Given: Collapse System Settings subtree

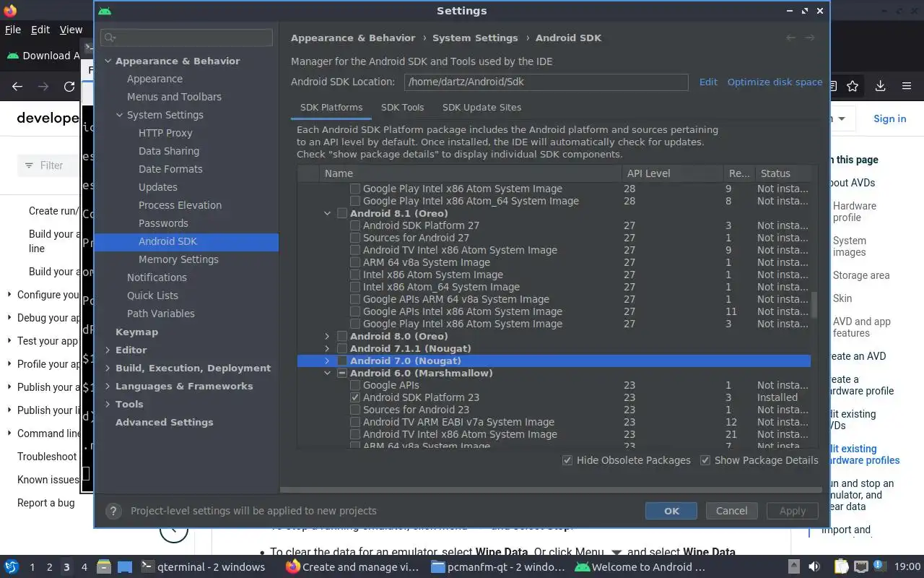Looking at the screenshot, I should tap(120, 115).
